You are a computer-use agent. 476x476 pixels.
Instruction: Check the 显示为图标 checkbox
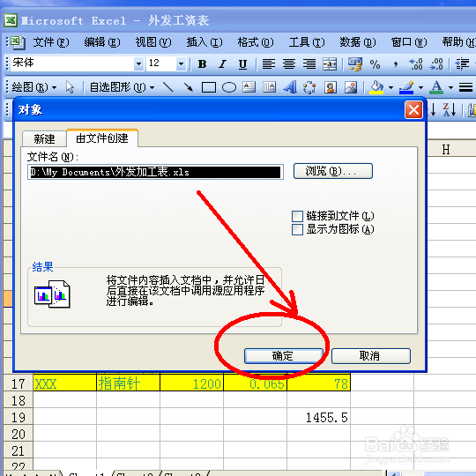pyautogui.click(x=297, y=229)
